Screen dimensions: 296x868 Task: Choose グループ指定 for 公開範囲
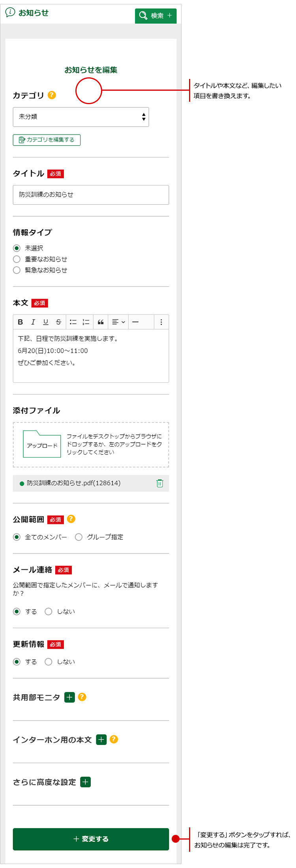tap(79, 537)
